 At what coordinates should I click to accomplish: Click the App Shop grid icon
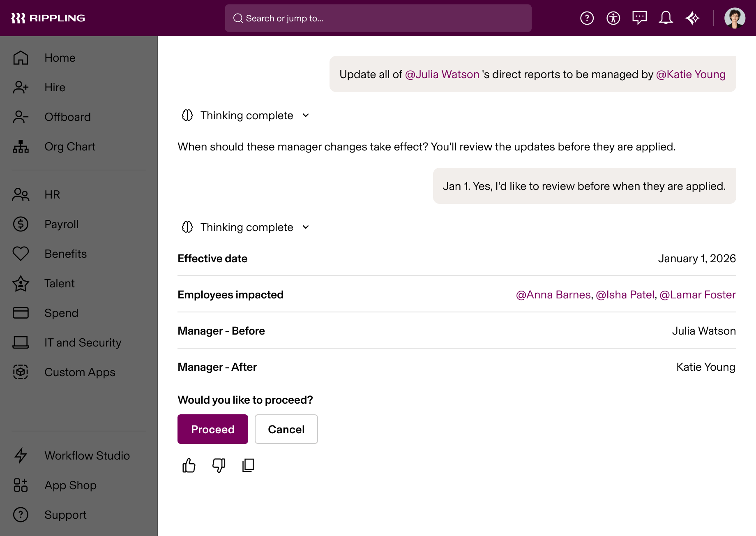point(21,485)
